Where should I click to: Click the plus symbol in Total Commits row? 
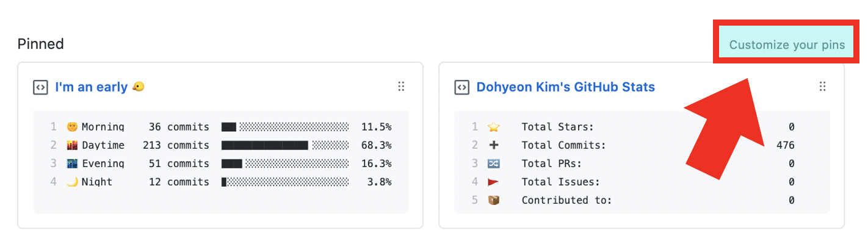click(494, 145)
